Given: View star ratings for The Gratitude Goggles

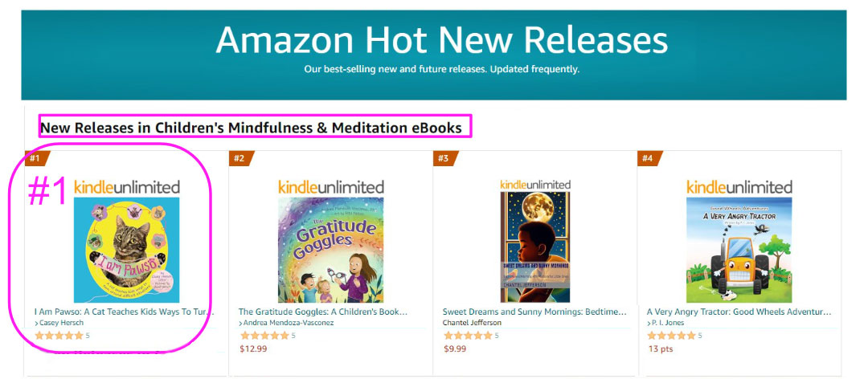Looking at the screenshot, I should (264, 336).
